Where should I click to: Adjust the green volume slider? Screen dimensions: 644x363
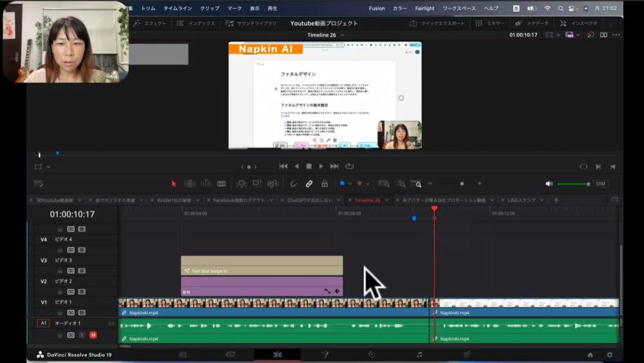572,184
